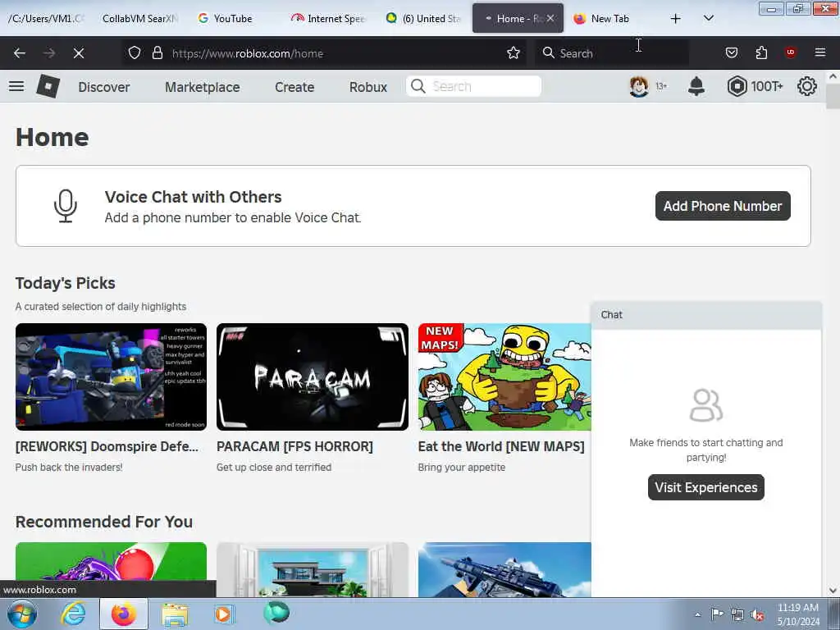This screenshot has width=840, height=630.
Task: Open the Eat the World thumbnail
Action: click(x=504, y=377)
